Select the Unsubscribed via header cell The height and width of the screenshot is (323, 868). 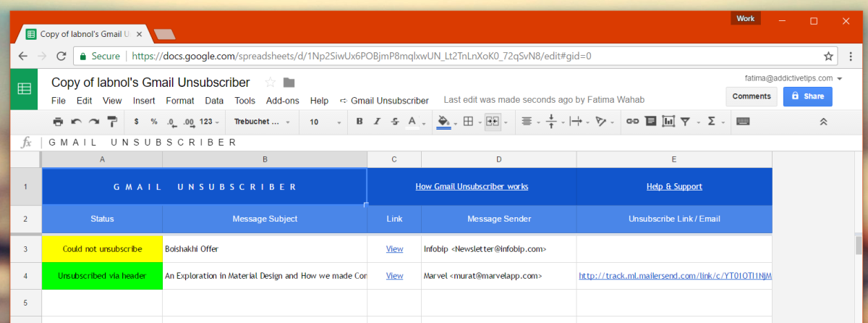click(x=102, y=276)
